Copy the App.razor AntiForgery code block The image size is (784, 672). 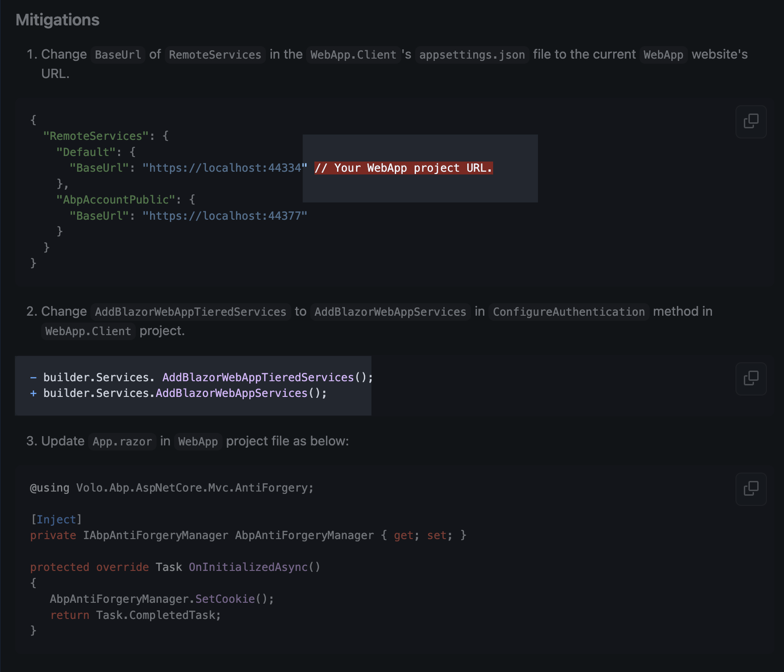coord(751,489)
